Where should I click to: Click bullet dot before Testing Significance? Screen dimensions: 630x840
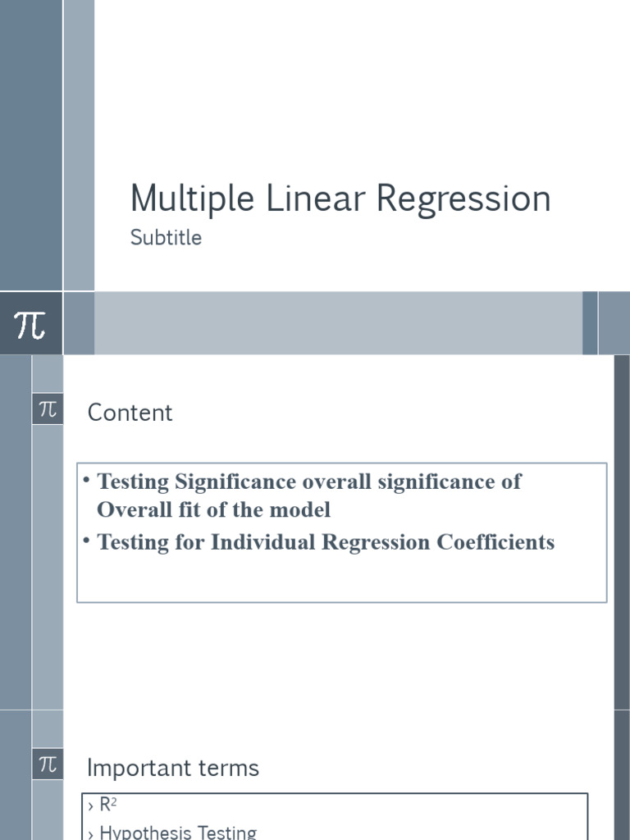pos(86,479)
